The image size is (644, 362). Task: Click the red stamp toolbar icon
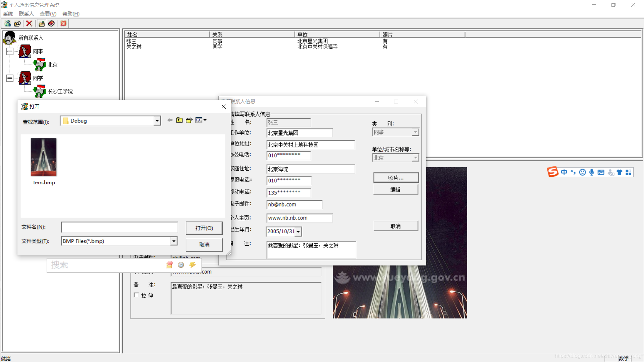coord(63,23)
